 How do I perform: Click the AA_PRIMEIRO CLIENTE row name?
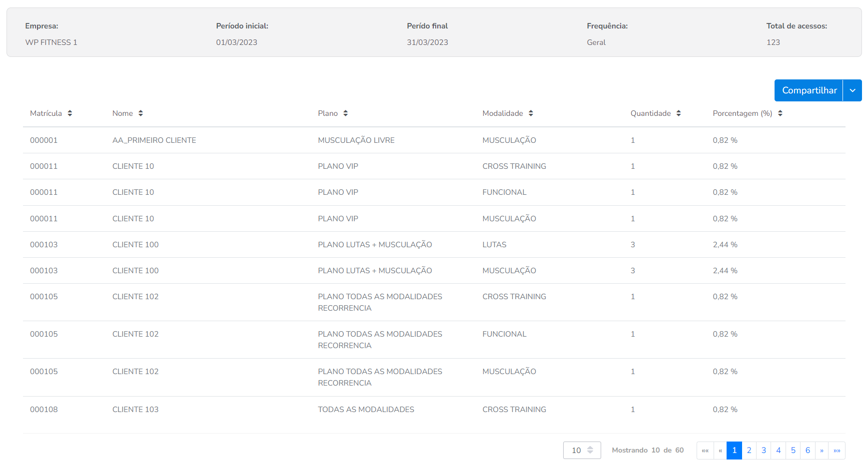point(154,140)
